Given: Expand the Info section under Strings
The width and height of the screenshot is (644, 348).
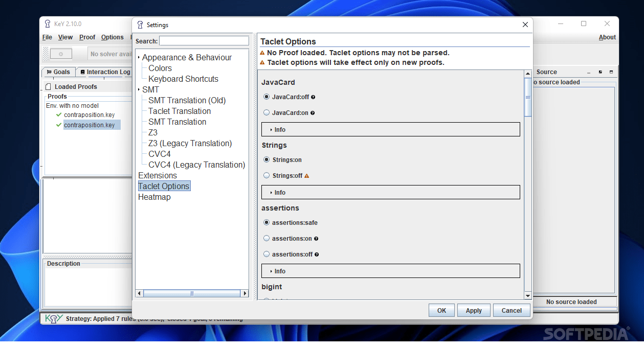Looking at the screenshot, I should coord(391,192).
